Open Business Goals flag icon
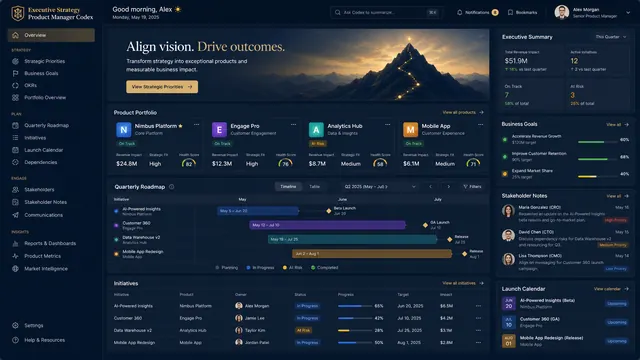The image size is (640, 360). point(16,73)
